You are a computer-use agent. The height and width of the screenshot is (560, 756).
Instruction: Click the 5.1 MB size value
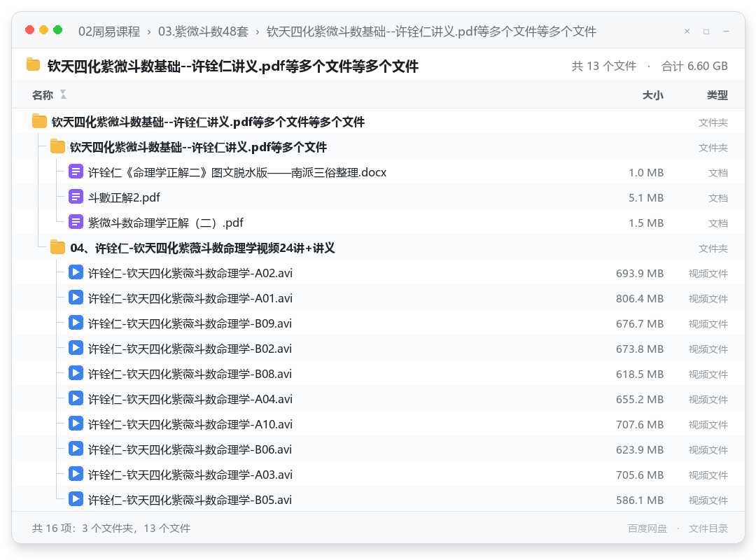(x=646, y=197)
